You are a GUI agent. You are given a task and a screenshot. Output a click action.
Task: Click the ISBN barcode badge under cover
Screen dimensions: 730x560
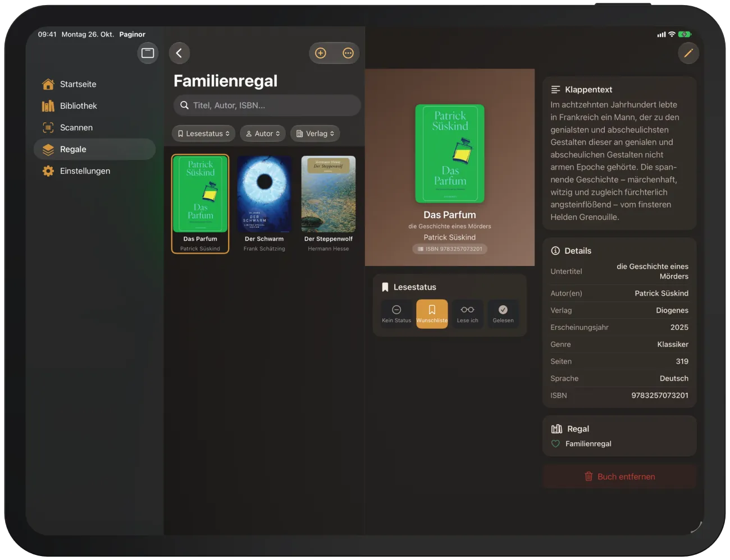450,249
